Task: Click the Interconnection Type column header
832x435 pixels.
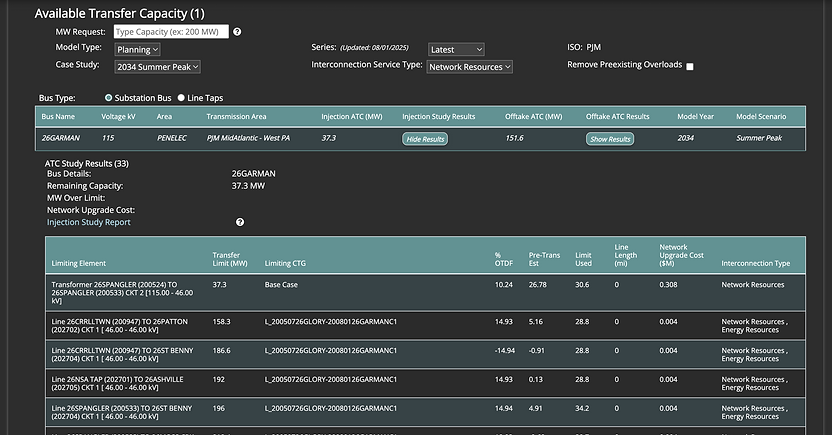Action: (x=756, y=263)
